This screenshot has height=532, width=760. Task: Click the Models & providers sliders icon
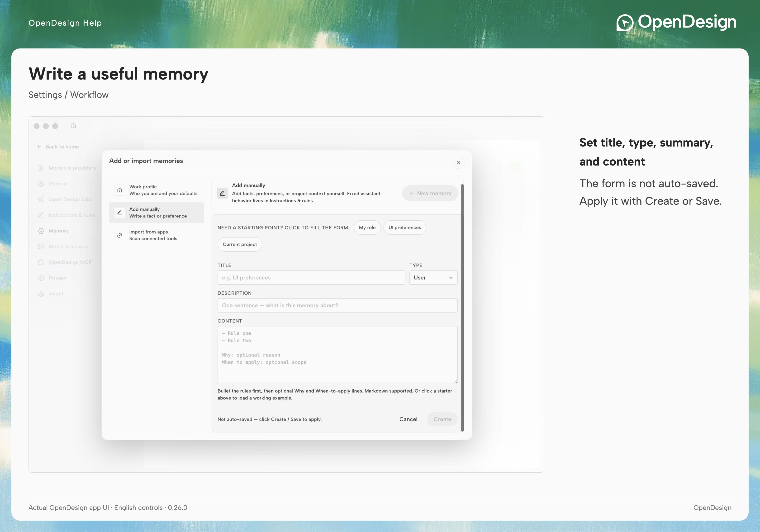point(41,168)
